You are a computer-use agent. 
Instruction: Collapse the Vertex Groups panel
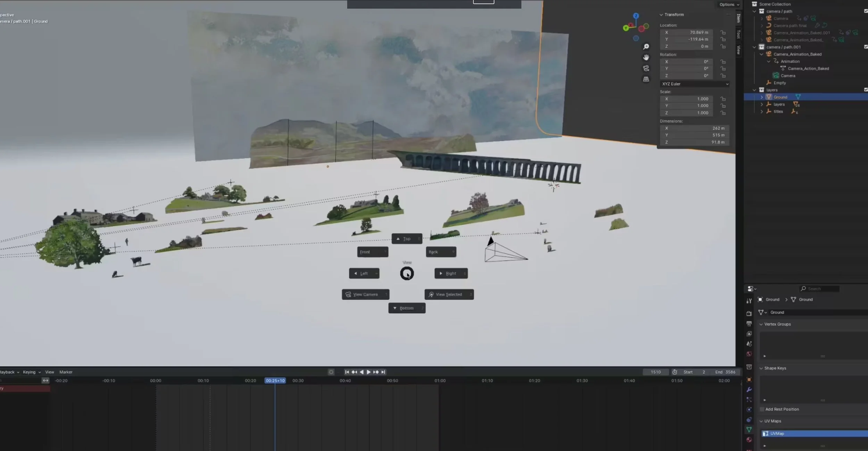(x=761, y=324)
